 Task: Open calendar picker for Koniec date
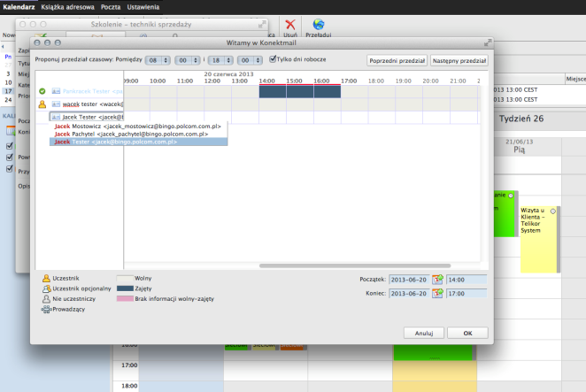click(x=437, y=293)
